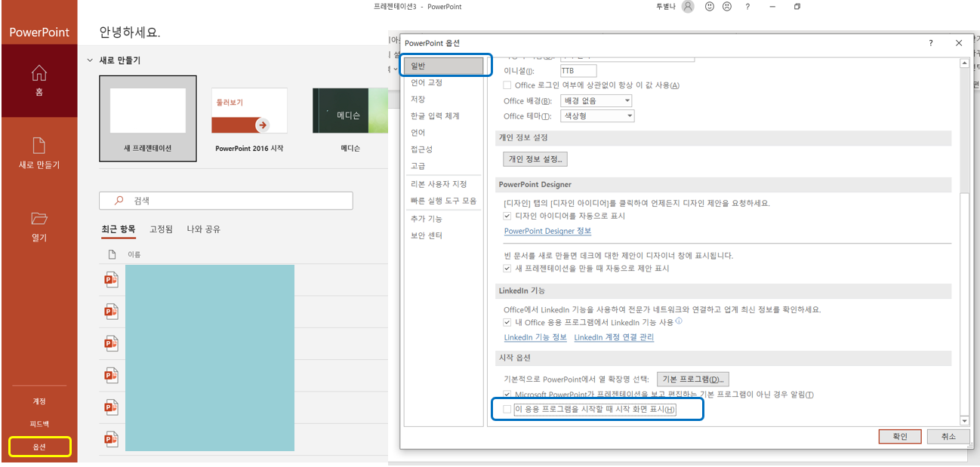This screenshot has height=467, width=980.
Task: Toggle '새 프레젠테이션을 만들 때 자동으로 제안 표시' checkbox
Action: (x=508, y=268)
